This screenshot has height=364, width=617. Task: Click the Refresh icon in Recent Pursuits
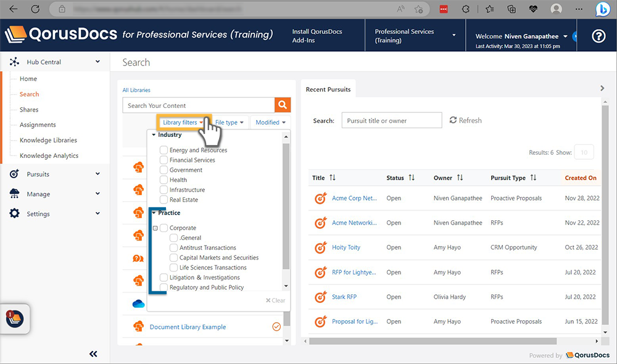[453, 120]
